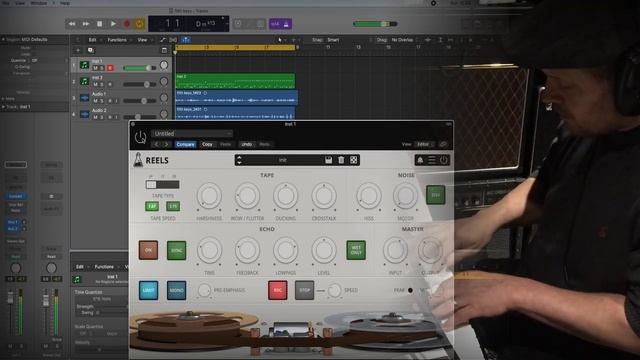Click the previous preset arrow in plugin header
The width and height of the screenshot is (640, 360).
click(x=157, y=144)
